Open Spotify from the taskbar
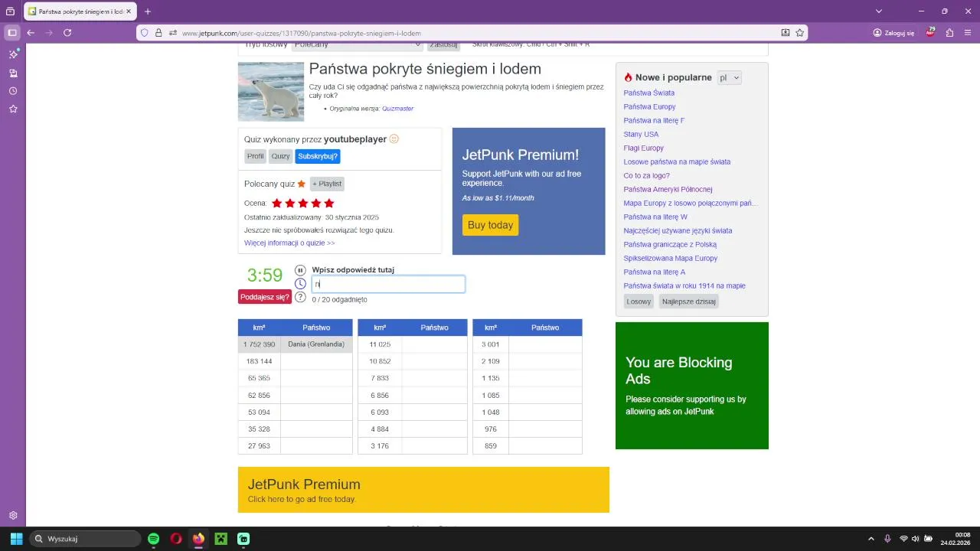Screen dimensions: 980x551 pyautogui.click(x=153, y=539)
